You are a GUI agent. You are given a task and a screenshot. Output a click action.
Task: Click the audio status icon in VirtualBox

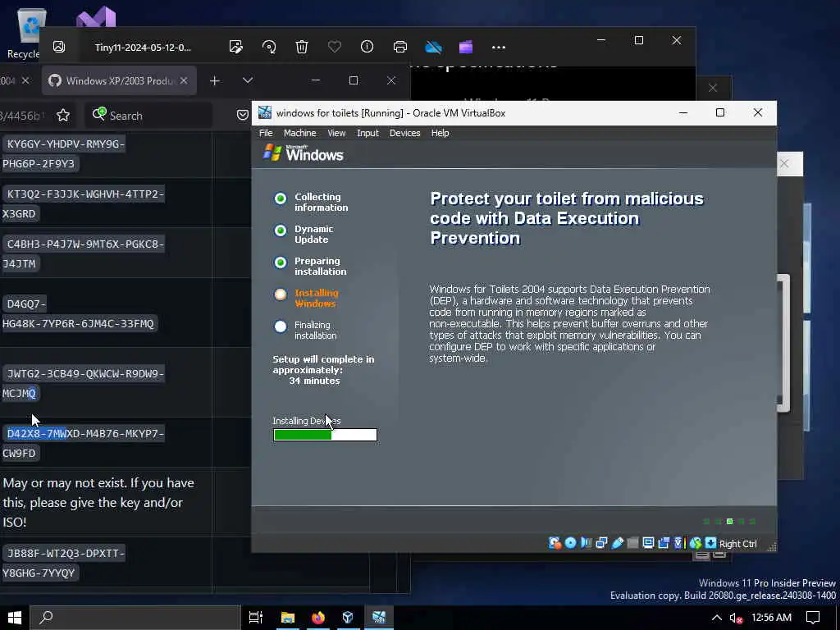(586, 543)
